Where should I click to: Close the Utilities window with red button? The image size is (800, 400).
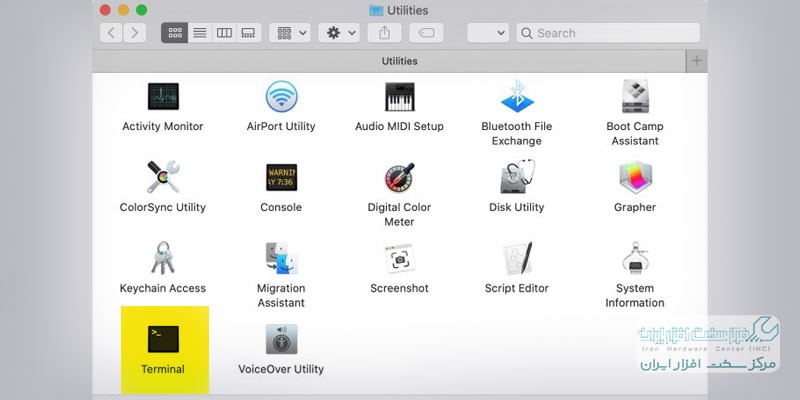[x=105, y=10]
